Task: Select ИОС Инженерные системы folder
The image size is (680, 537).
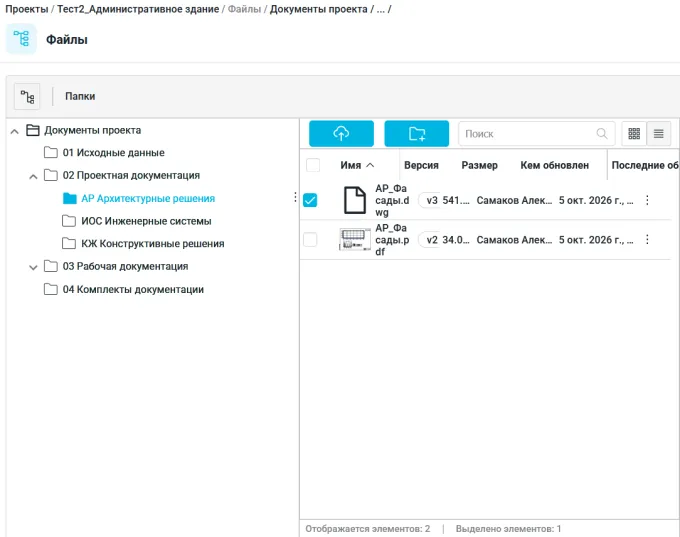Action: click(146, 221)
